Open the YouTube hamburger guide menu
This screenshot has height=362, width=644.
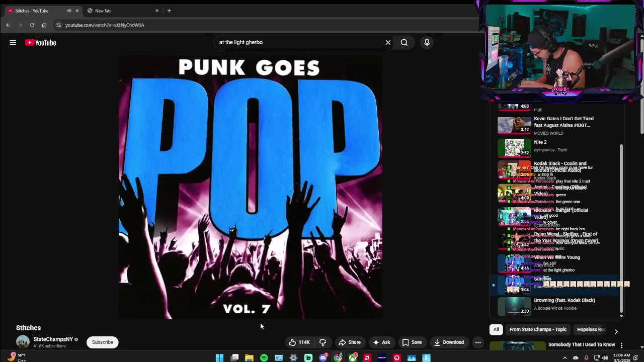[x=13, y=43]
